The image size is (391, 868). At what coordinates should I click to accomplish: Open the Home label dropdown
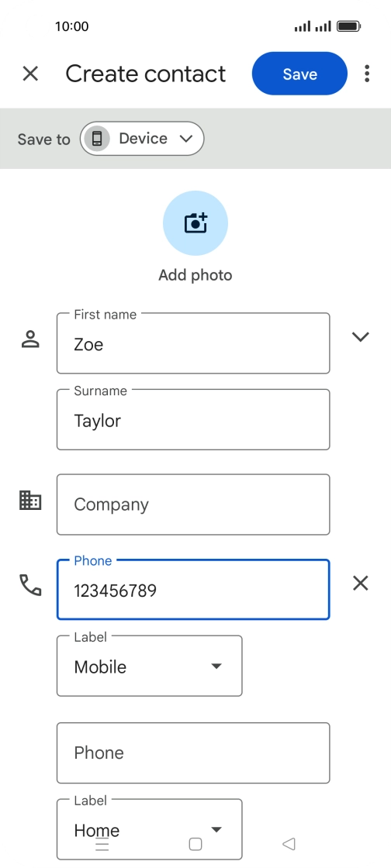(x=150, y=829)
